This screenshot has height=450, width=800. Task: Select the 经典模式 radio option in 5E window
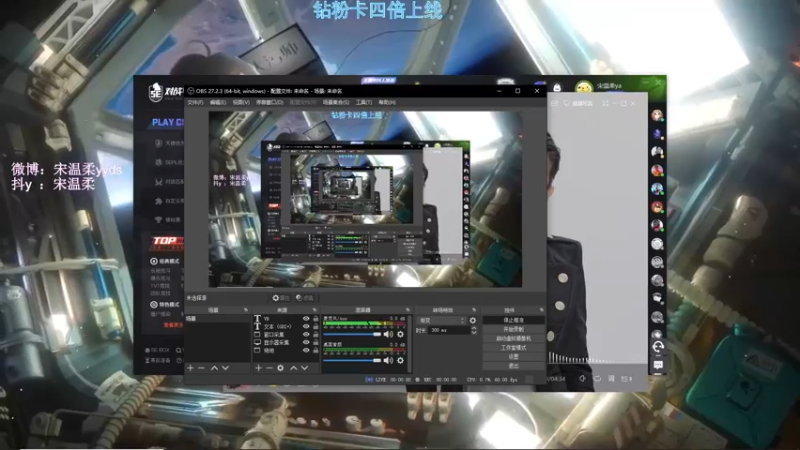(154, 261)
